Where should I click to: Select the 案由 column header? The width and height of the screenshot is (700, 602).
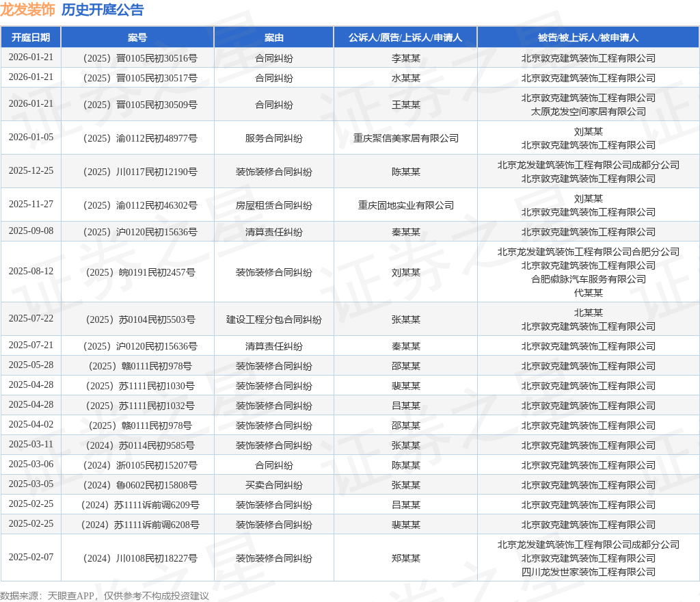[273, 38]
